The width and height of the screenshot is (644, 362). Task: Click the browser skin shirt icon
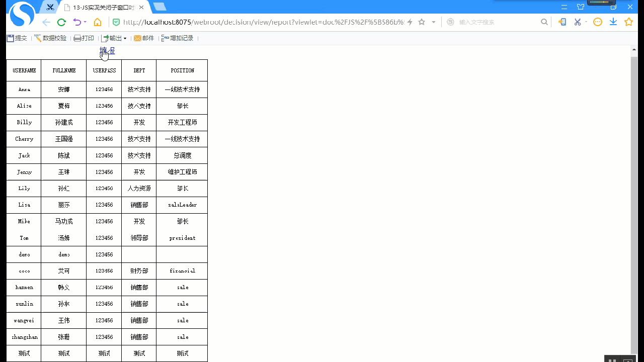click(x=581, y=7)
